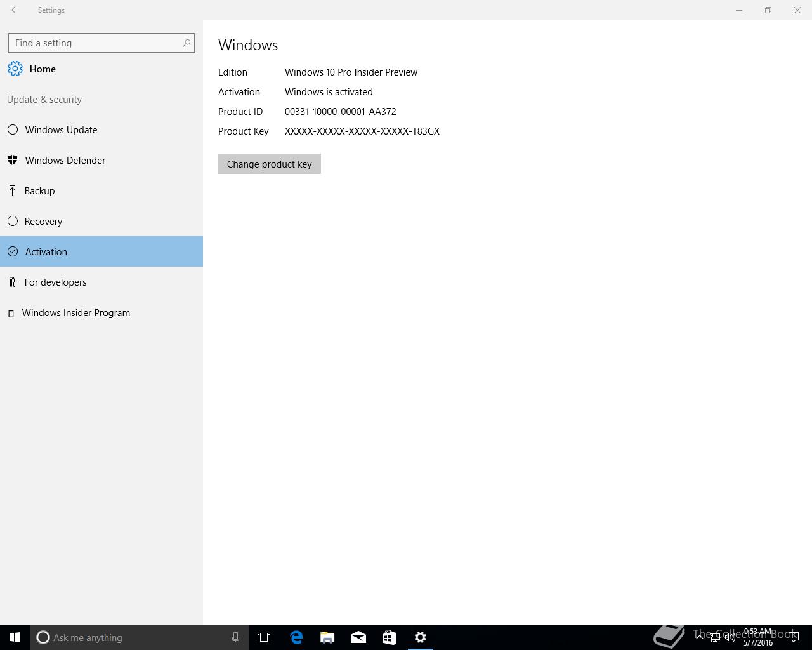Select the Activation section
812x650 pixels.
point(101,251)
